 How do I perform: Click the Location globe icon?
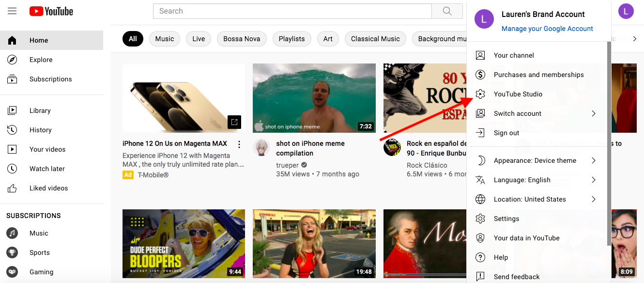pyautogui.click(x=480, y=199)
